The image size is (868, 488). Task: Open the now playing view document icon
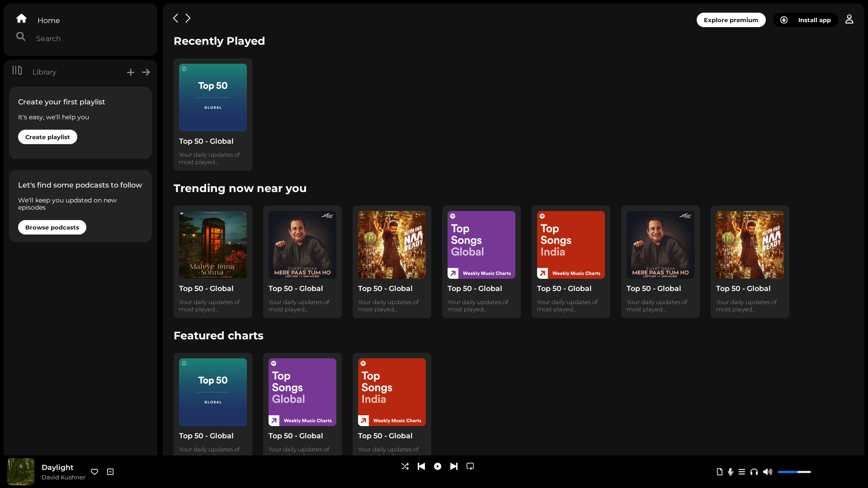point(720,472)
